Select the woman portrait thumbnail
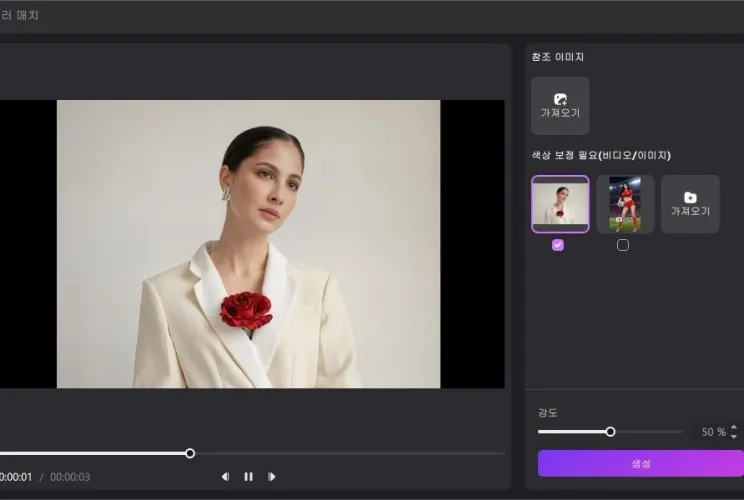Viewport: 744px width, 500px height. (560, 204)
